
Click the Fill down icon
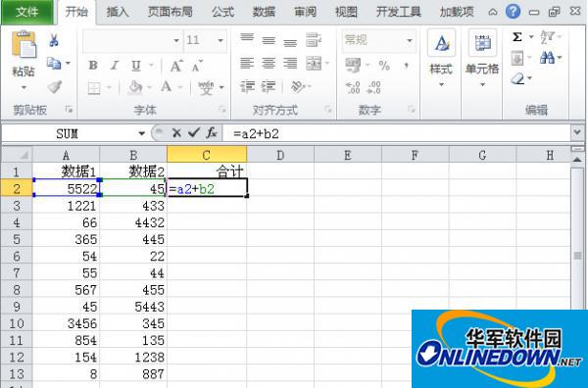click(517, 58)
